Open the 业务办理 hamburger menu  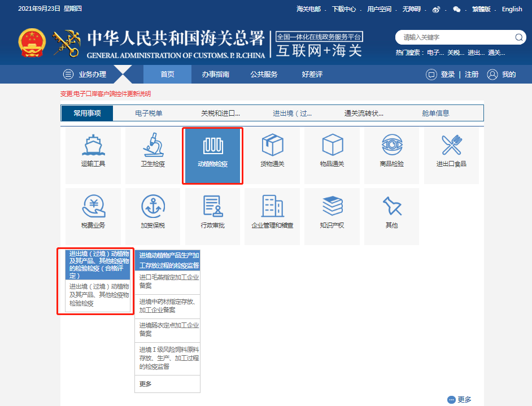click(69, 74)
